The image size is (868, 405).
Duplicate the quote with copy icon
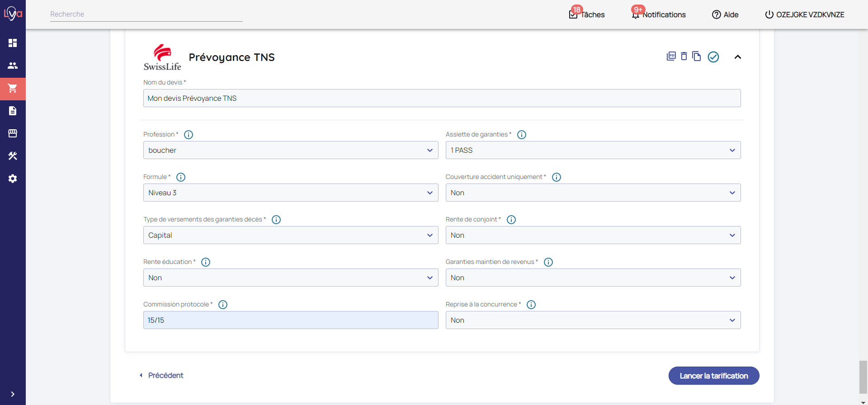(697, 57)
